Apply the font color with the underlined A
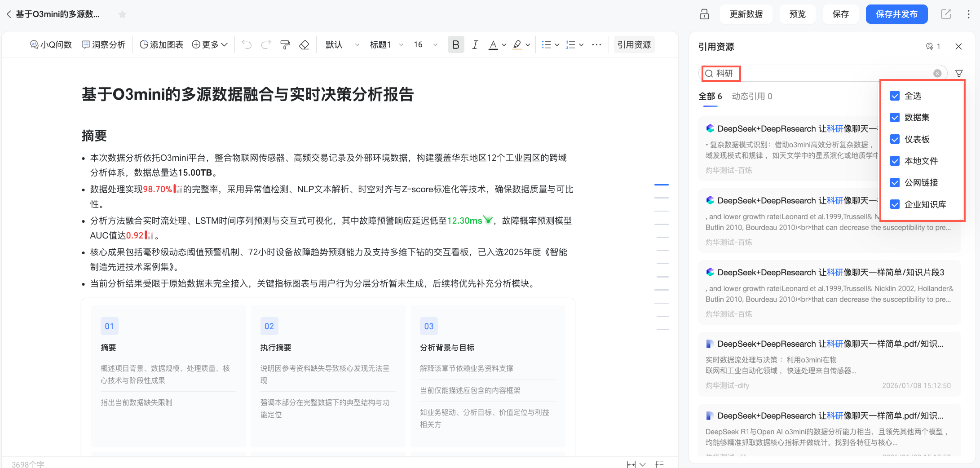This screenshot has height=468, width=980. (x=493, y=44)
